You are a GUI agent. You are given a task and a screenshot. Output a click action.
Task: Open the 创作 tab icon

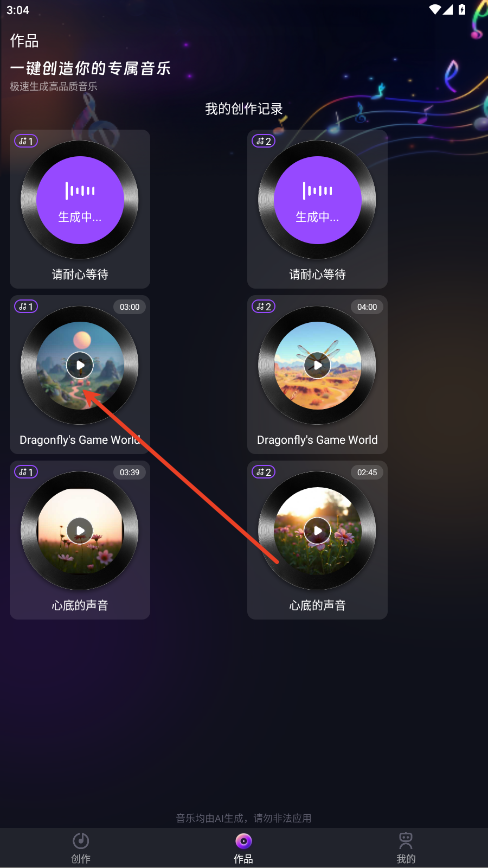click(x=81, y=841)
